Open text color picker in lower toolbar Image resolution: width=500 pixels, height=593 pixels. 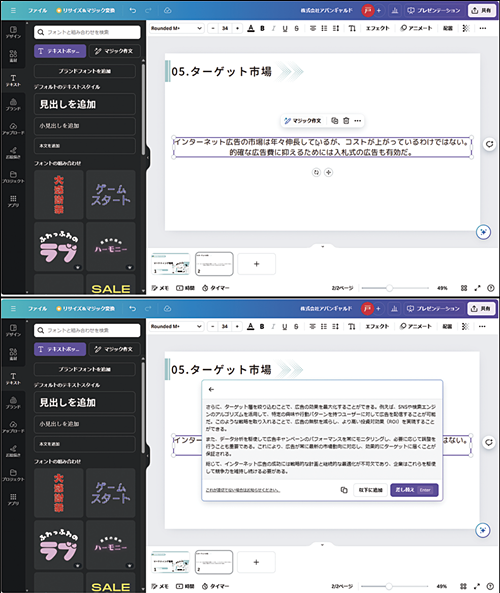coord(250,326)
